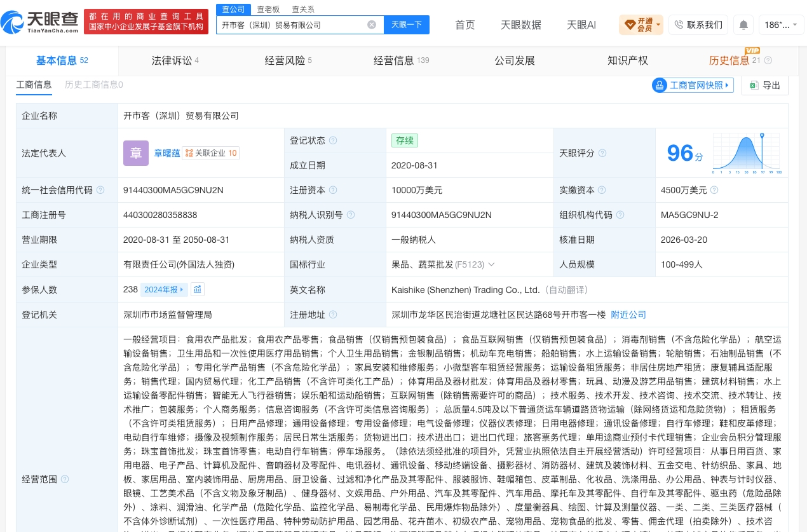
Task: Click the help icon beside 实缴资本 label
Action: pyautogui.click(x=602, y=190)
